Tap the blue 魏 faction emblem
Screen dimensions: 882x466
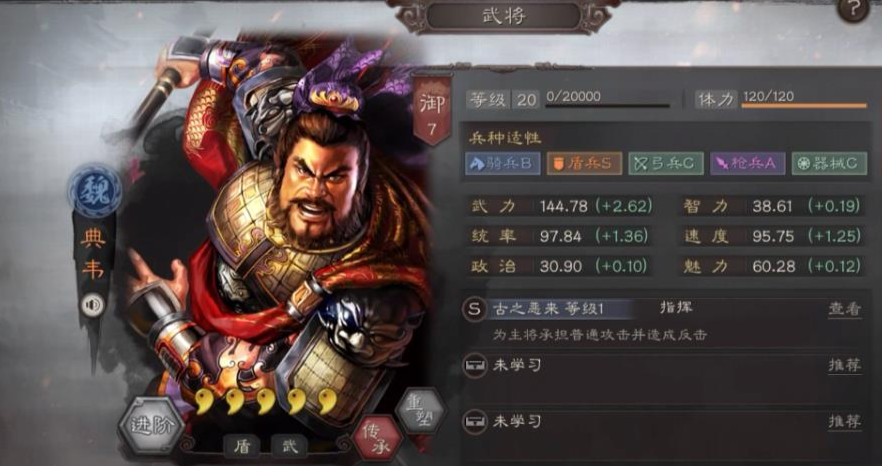pyautogui.click(x=94, y=191)
